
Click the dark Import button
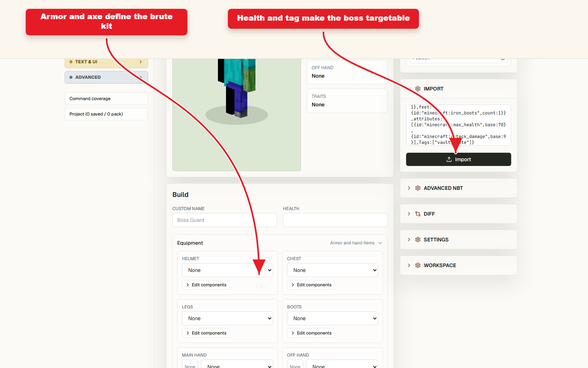459,159
